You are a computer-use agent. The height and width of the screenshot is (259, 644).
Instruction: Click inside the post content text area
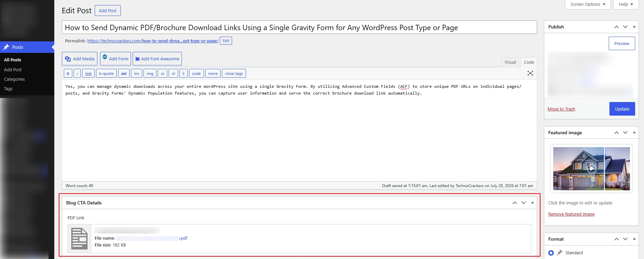[x=299, y=131]
